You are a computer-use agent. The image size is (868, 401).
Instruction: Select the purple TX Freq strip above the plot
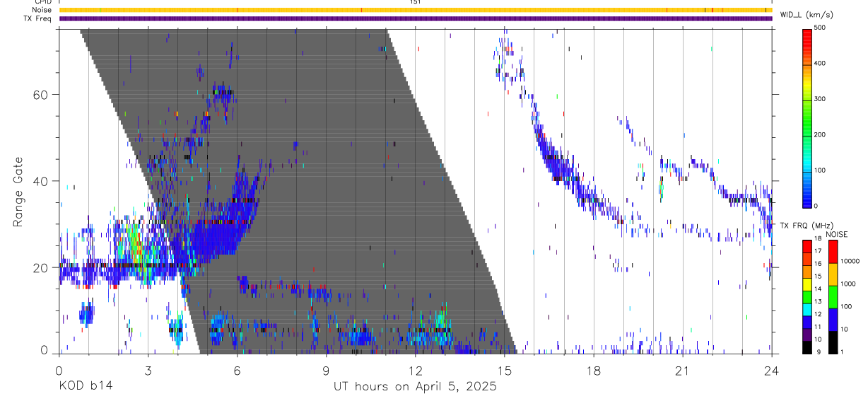click(x=415, y=18)
